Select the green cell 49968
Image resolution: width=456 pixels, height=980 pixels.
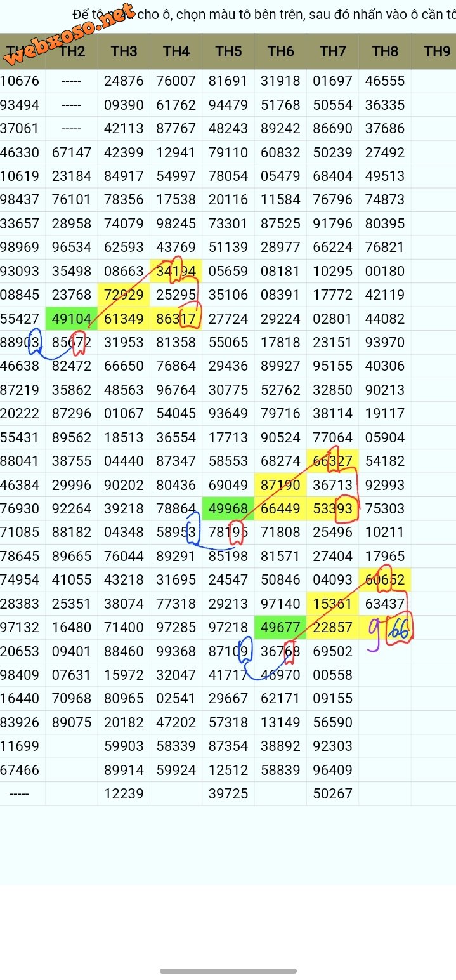click(x=228, y=508)
